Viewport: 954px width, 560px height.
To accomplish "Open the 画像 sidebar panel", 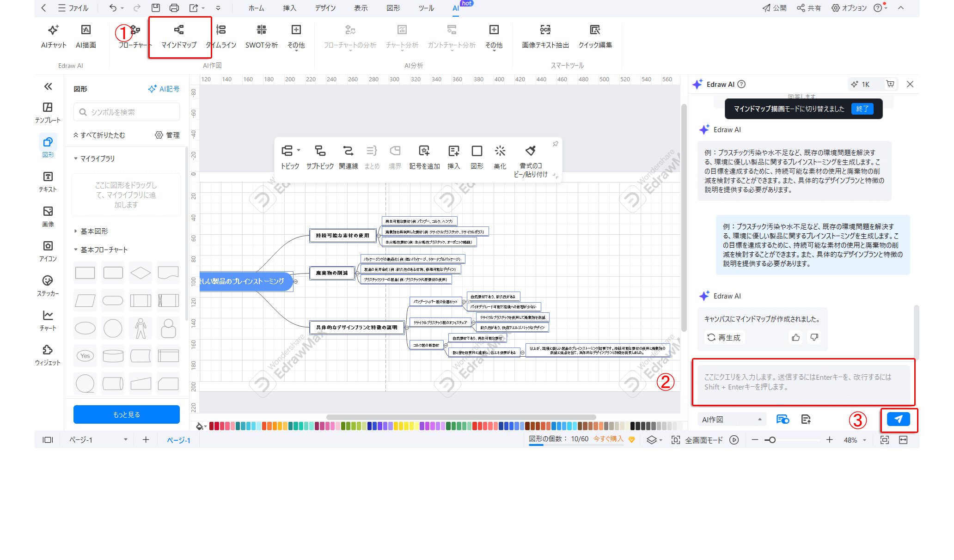I will [x=48, y=217].
